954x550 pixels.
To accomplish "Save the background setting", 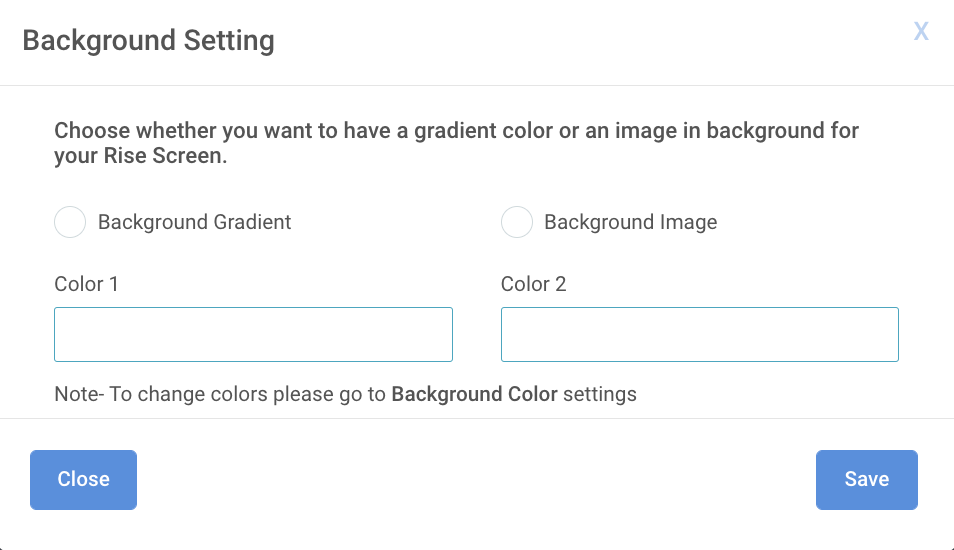I will pos(866,479).
